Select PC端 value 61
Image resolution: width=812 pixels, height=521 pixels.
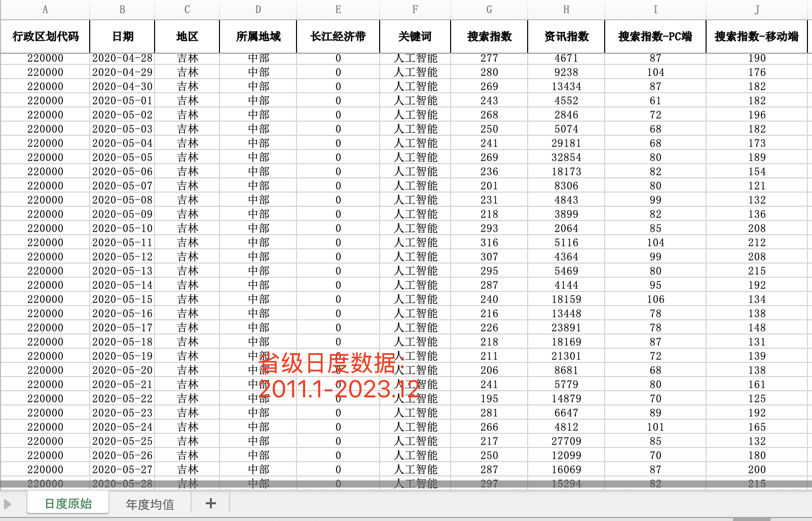(655, 100)
